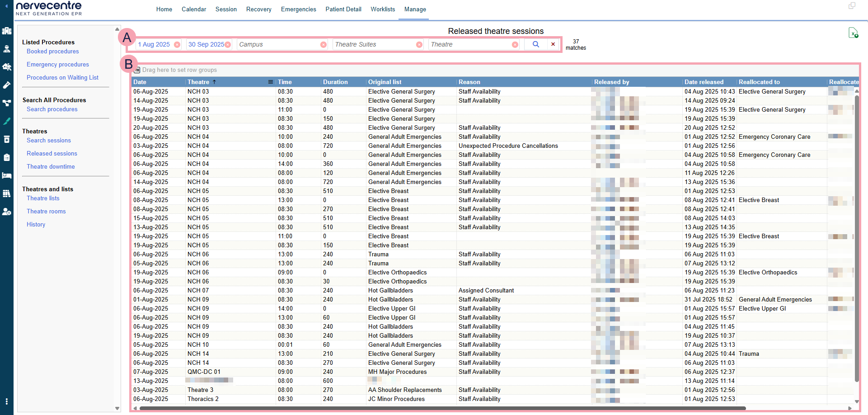
Task: Clear the 1 Aug 2025 start date
Action: 177,45
